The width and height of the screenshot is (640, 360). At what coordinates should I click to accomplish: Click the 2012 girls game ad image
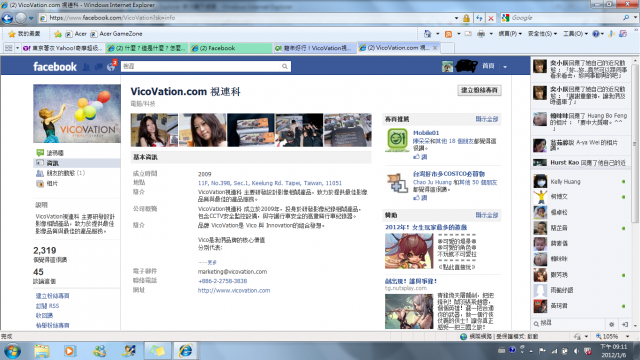coord(409,251)
